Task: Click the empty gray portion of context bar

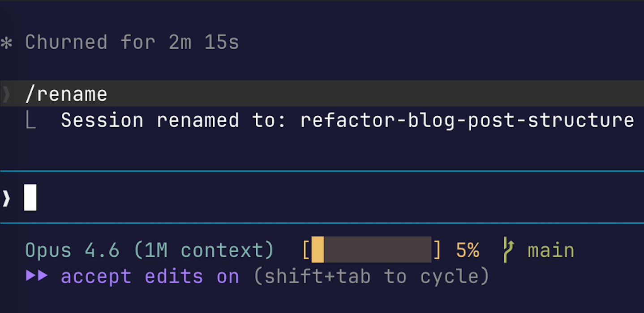Action: 377,250
